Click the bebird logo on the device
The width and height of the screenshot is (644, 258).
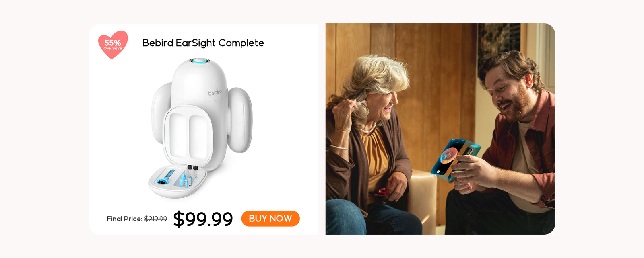tap(215, 92)
